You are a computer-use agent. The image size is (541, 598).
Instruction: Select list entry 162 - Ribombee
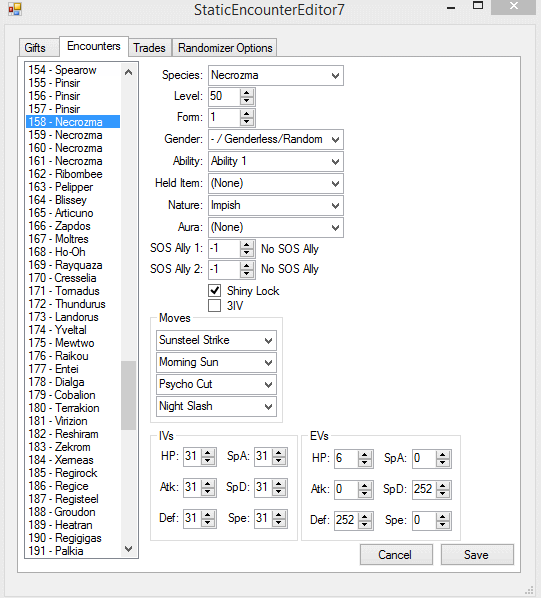(x=73, y=174)
